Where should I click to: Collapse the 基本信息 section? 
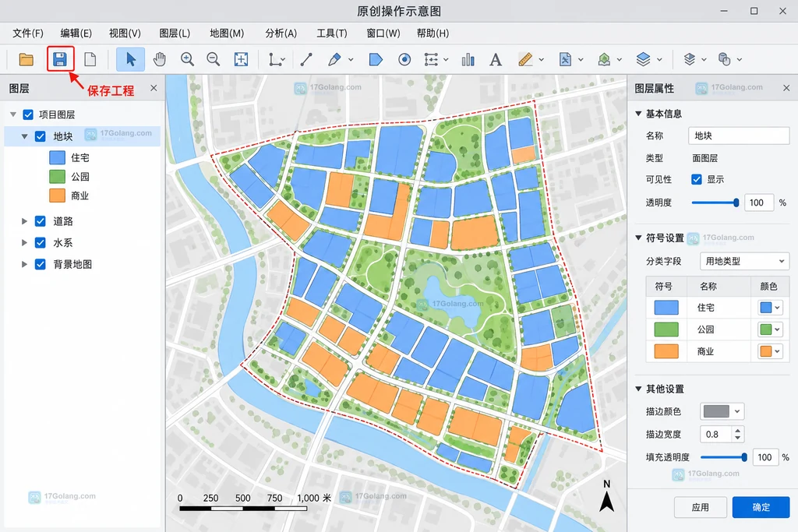(x=638, y=114)
